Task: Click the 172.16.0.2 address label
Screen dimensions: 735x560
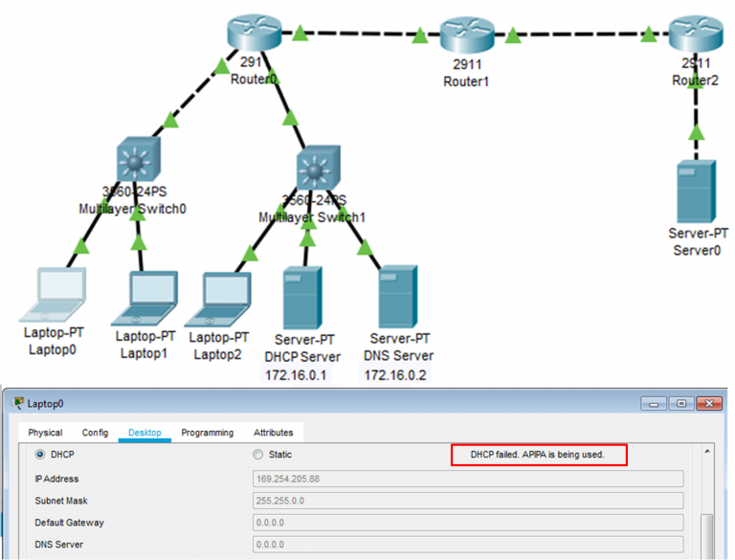Action: (395, 375)
